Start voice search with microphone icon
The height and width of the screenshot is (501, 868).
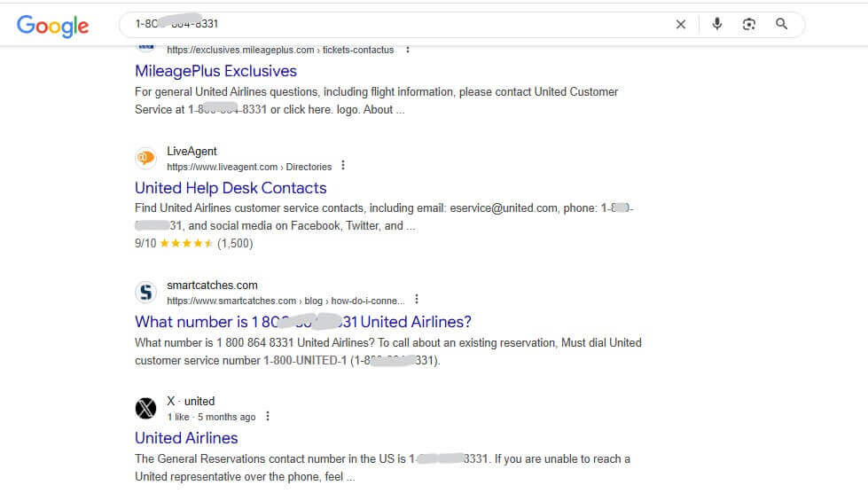[717, 24]
